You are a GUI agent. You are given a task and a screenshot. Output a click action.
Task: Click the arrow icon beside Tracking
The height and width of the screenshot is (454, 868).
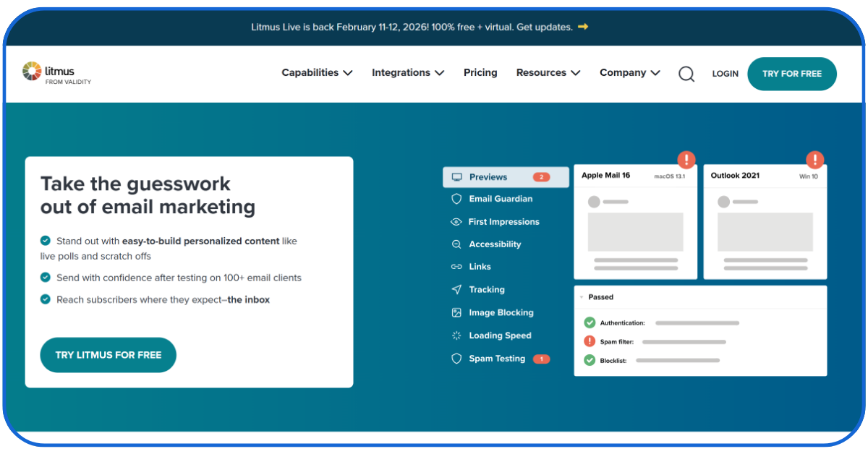[456, 290]
